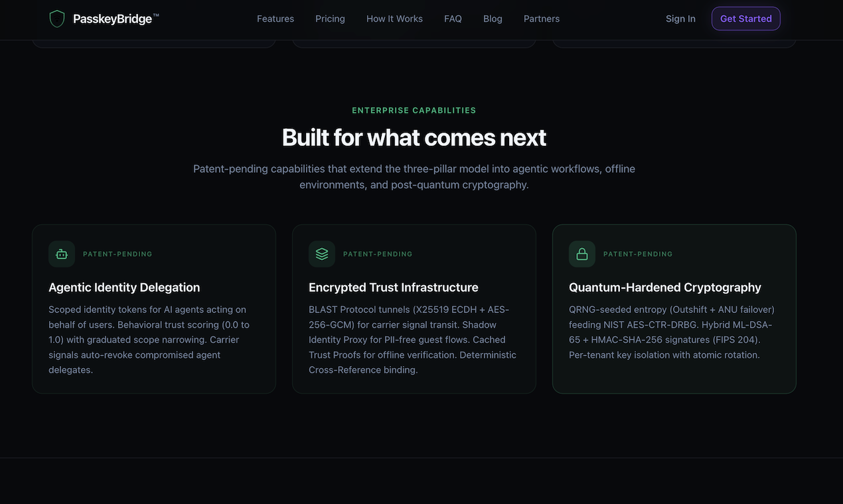The image size is (843, 504).
Task: Open the Partners page
Action: point(541,18)
